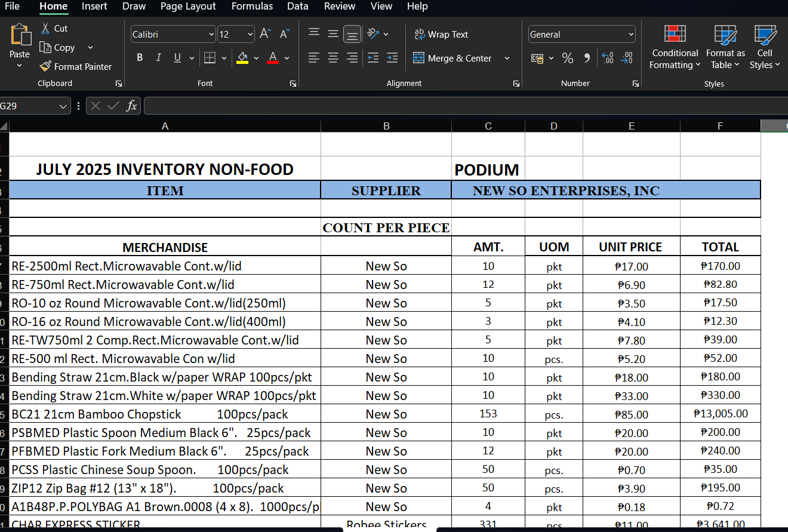This screenshot has height=532, width=788.
Task: Click into the formula bar
Action: coord(466,106)
